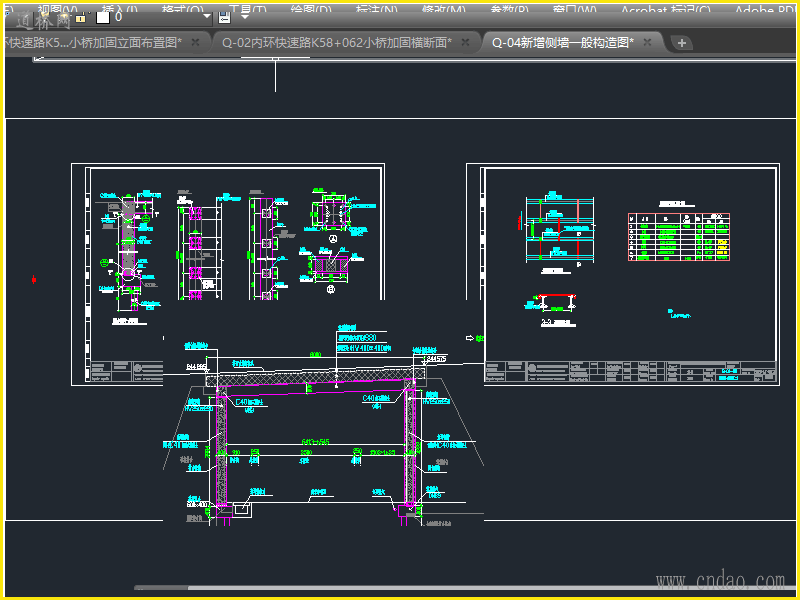Toggle the lock icon for layer 0
Image resolution: width=800 pixels, height=600 pixels.
[x=81, y=17]
